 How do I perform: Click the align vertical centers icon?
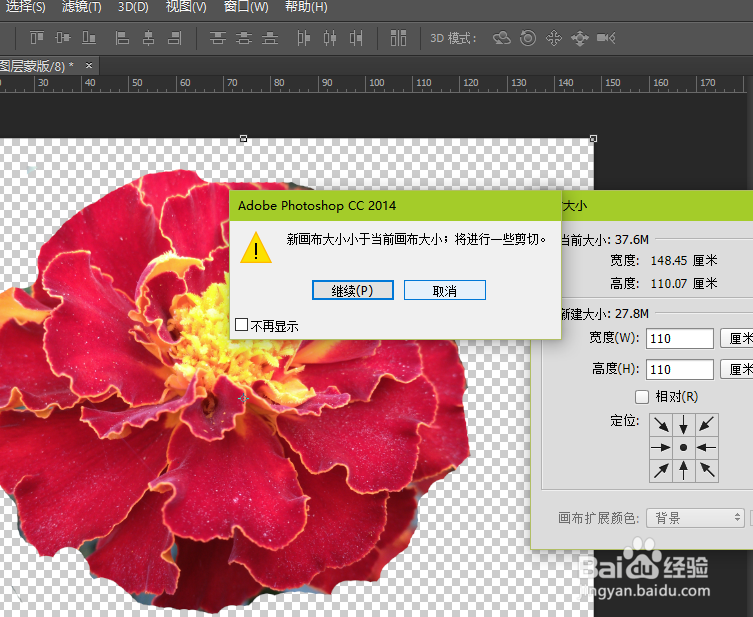coord(63,37)
